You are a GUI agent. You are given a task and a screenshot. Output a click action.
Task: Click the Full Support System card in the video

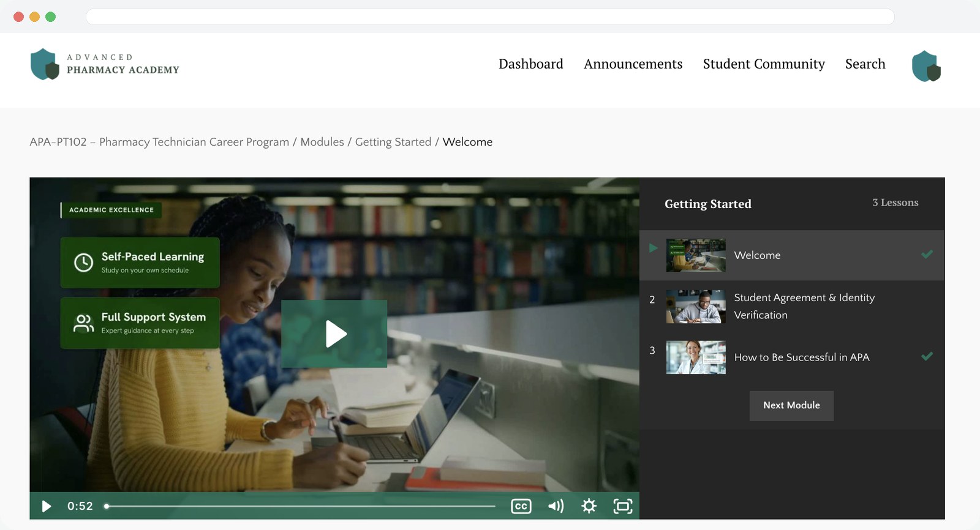click(x=140, y=323)
